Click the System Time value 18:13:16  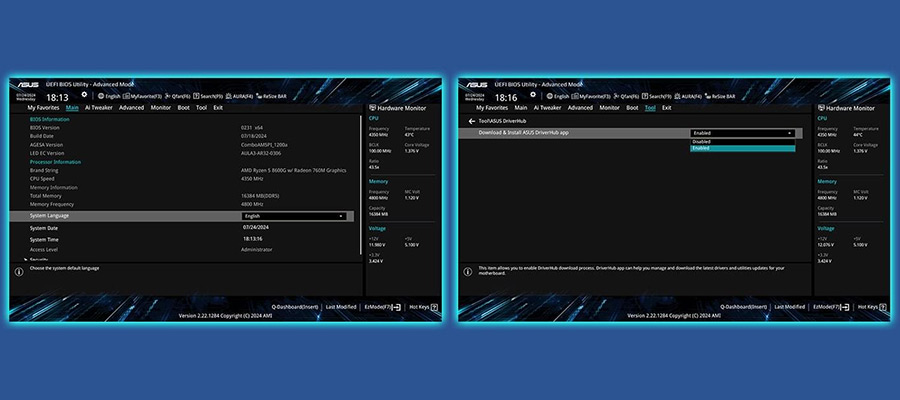[253, 239]
